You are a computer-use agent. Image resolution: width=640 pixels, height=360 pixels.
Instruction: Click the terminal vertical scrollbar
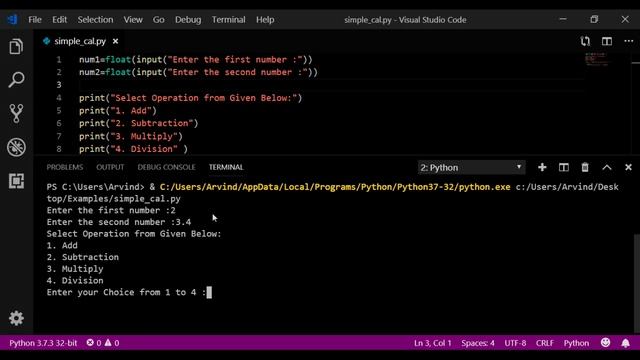pyautogui.click(x=637, y=284)
